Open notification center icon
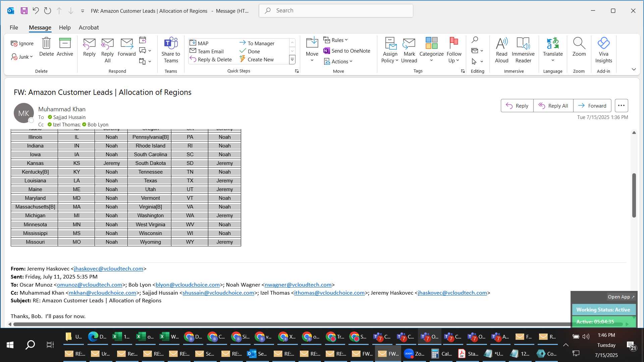 click(631, 345)
